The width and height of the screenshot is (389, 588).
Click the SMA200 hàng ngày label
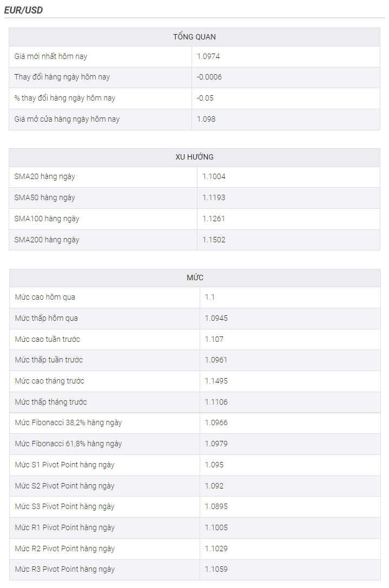(x=47, y=240)
